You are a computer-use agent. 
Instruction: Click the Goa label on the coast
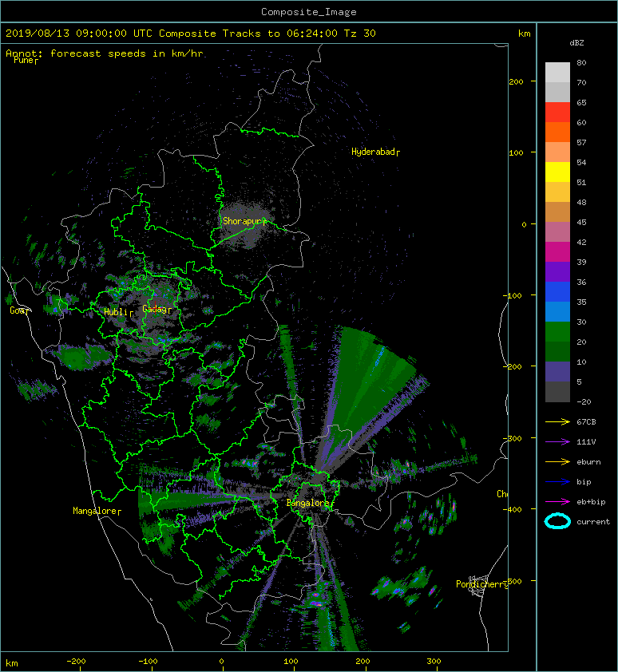[18, 310]
